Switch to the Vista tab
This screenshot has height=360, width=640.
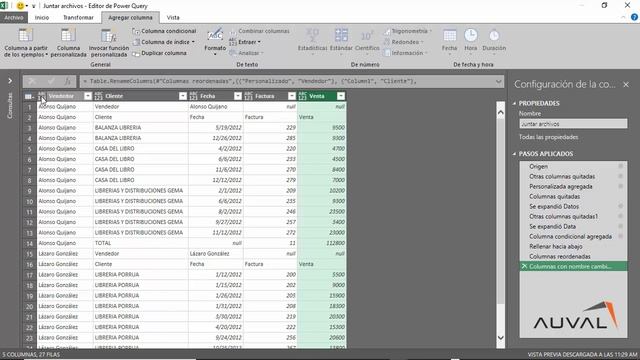pos(173,18)
